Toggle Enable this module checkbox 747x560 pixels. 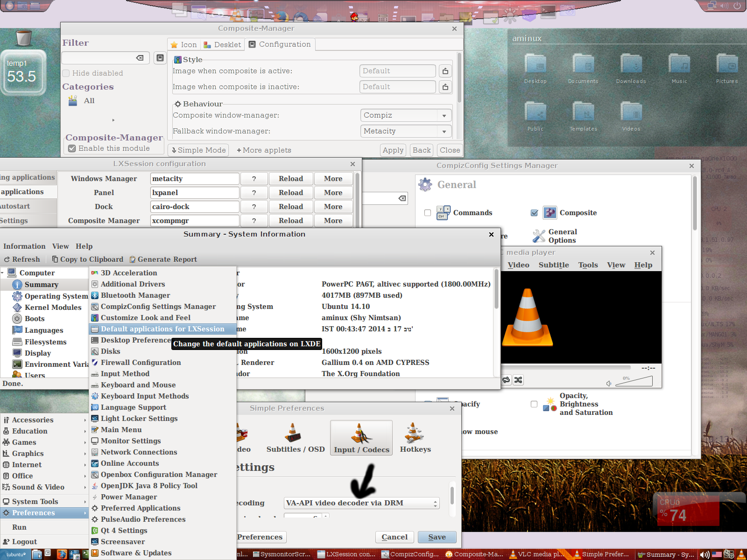pos(72,148)
